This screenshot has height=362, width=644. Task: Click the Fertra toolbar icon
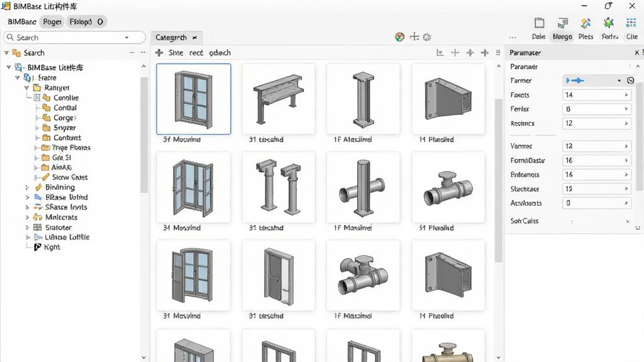tap(609, 23)
